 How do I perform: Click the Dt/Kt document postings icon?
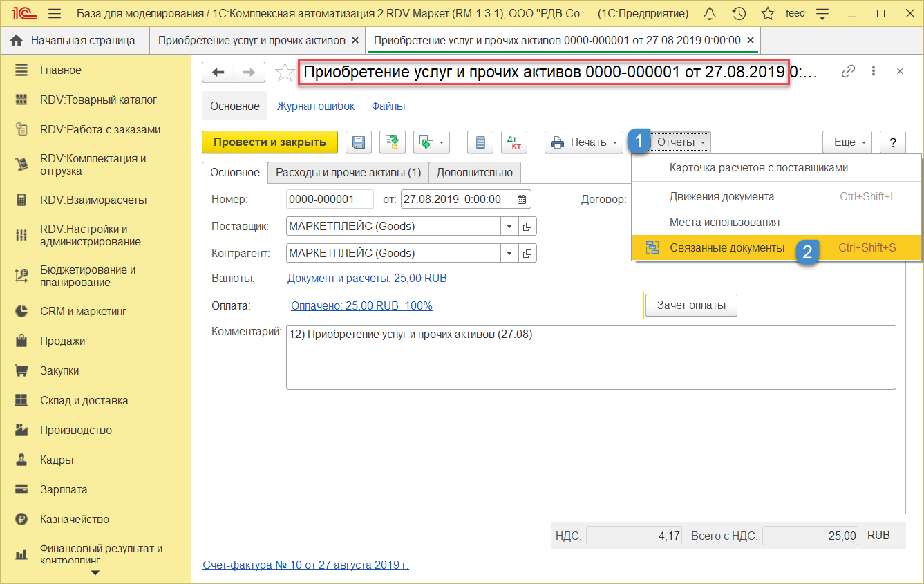click(513, 142)
